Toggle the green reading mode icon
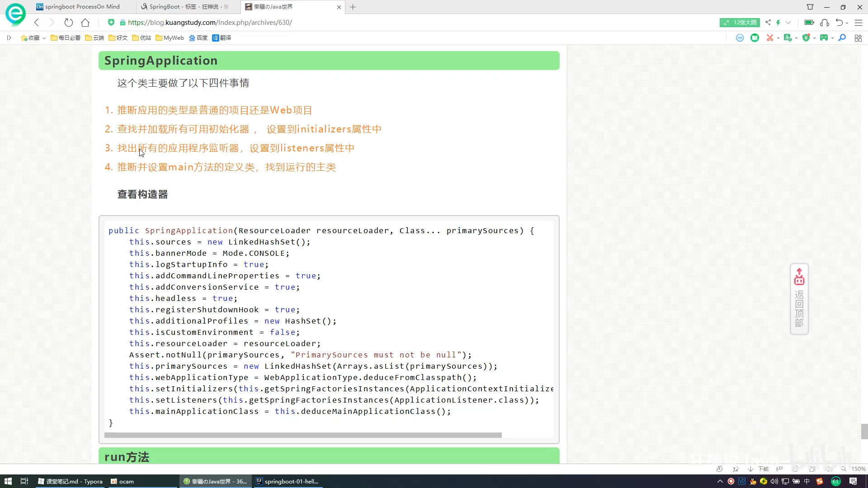This screenshot has height=488, width=868. point(755,38)
